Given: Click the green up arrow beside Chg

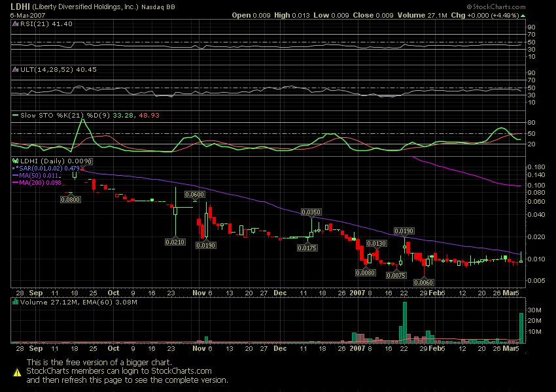Looking at the screenshot, I should [523, 16].
